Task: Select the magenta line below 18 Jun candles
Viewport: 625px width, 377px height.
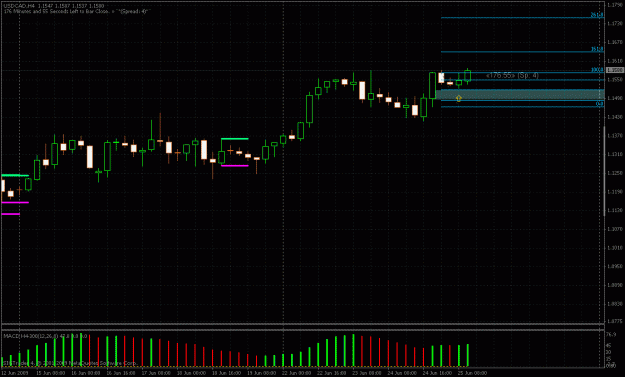Action: click(x=235, y=165)
